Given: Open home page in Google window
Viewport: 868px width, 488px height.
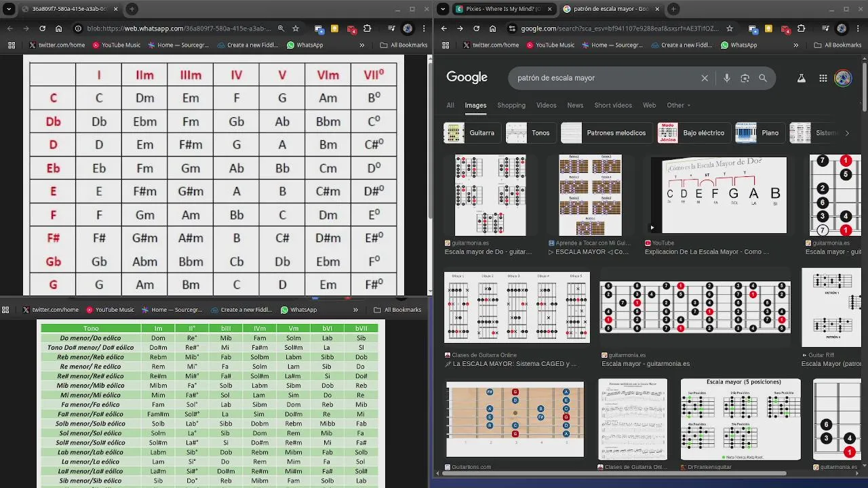Looking at the screenshot, I should click(492, 28).
